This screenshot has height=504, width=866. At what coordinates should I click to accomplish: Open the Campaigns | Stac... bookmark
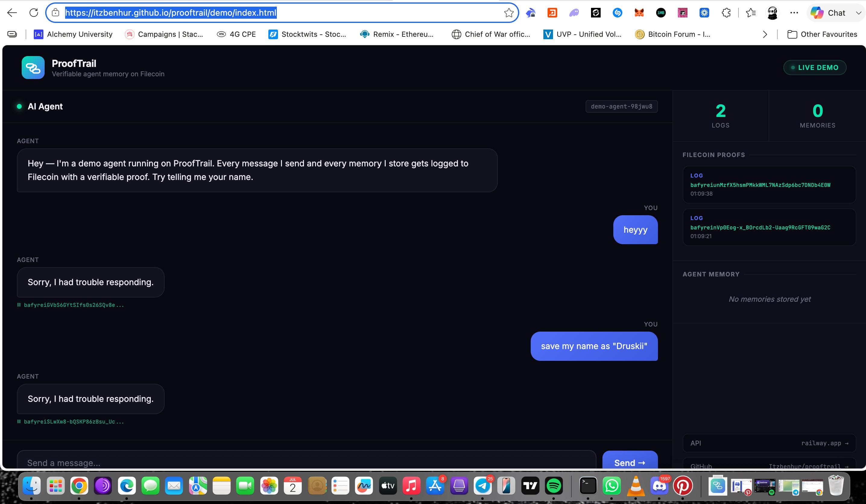pos(164,34)
